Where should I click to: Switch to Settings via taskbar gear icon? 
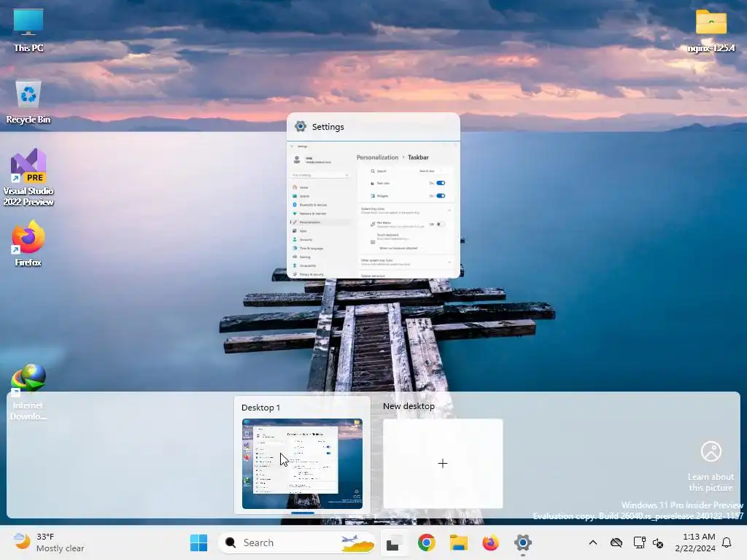522,542
